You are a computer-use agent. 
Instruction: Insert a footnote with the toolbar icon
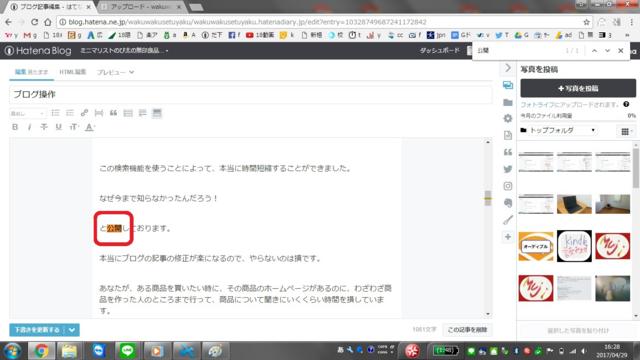pos(142,113)
